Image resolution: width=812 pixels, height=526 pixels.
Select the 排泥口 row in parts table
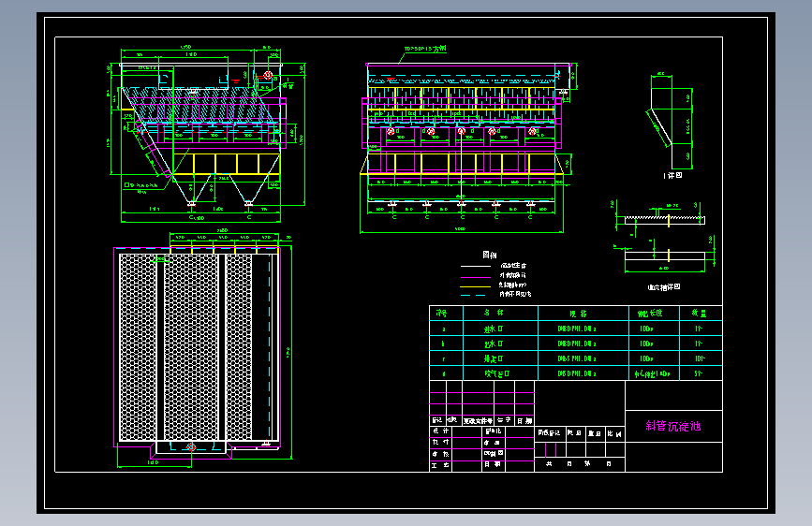[575, 358]
